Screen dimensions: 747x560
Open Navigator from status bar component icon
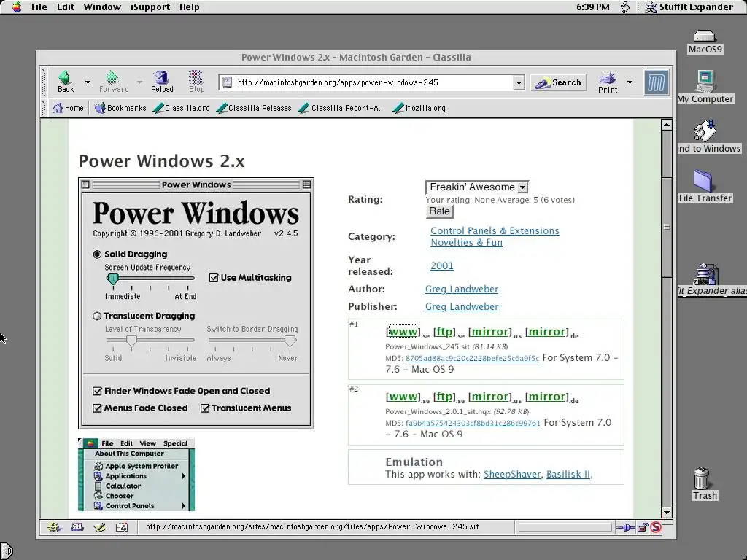pos(54,527)
